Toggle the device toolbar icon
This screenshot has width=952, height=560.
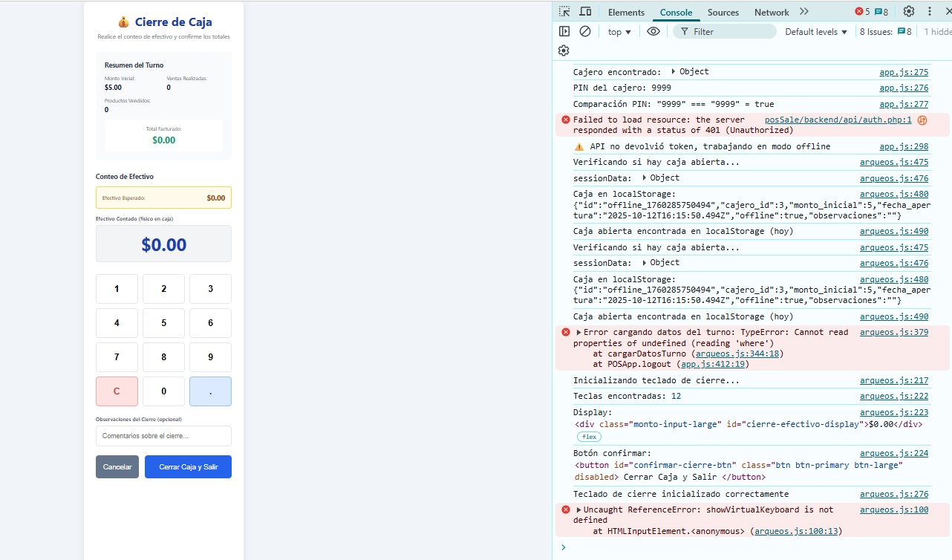pos(585,12)
